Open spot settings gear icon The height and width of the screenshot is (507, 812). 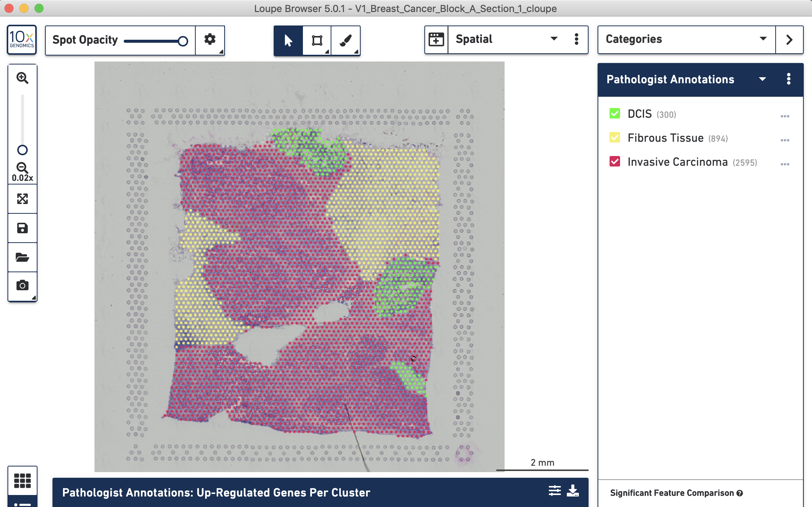(x=210, y=40)
